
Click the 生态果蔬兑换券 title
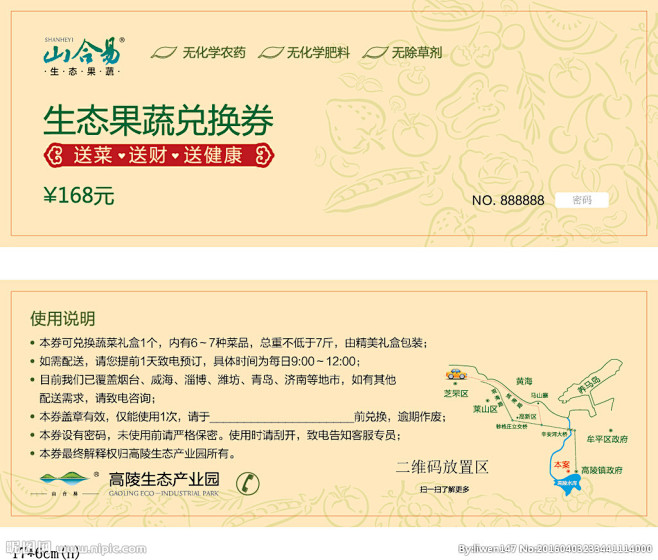[x=159, y=120]
